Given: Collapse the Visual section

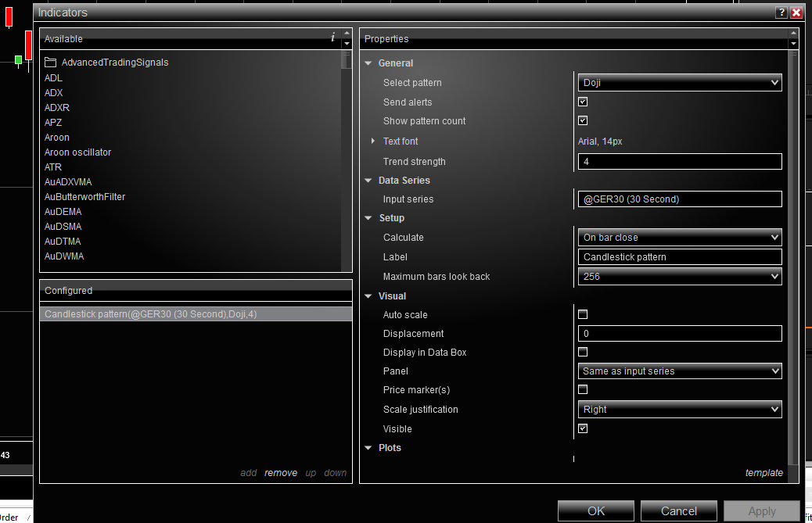Looking at the screenshot, I should coord(368,296).
